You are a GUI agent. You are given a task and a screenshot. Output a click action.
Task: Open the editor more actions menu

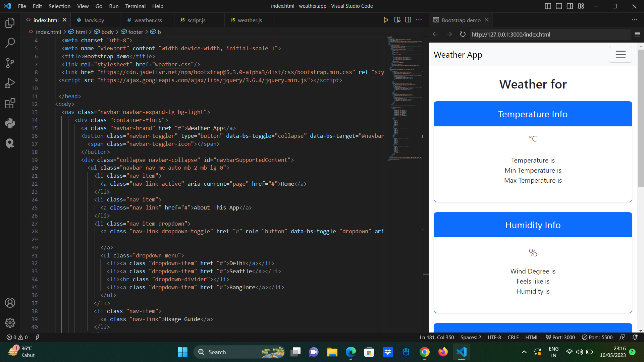pyautogui.click(x=419, y=20)
